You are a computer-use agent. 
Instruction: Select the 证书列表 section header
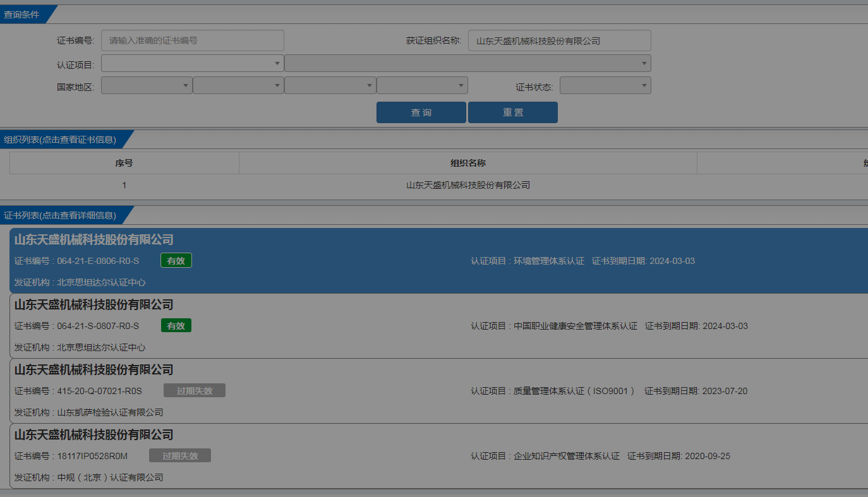(66, 215)
